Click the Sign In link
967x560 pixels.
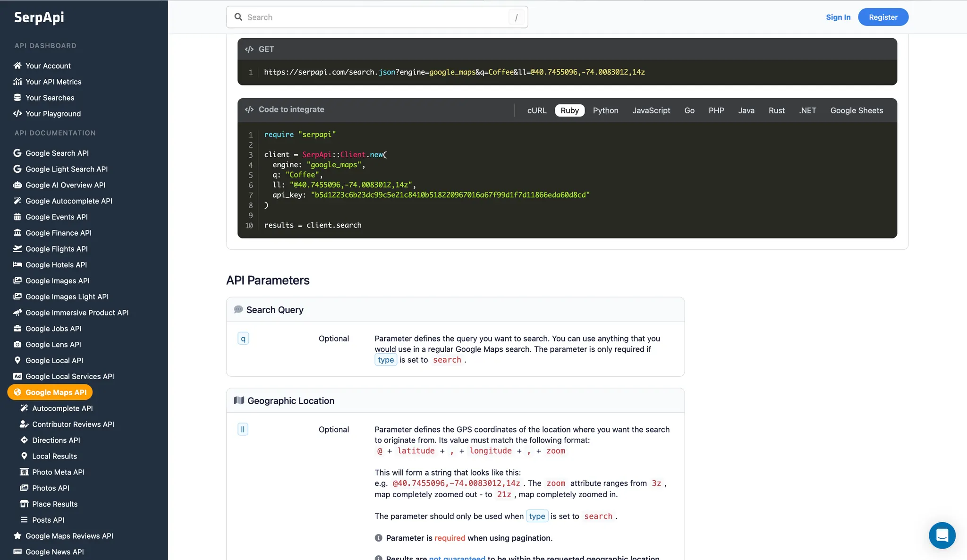coord(838,17)
